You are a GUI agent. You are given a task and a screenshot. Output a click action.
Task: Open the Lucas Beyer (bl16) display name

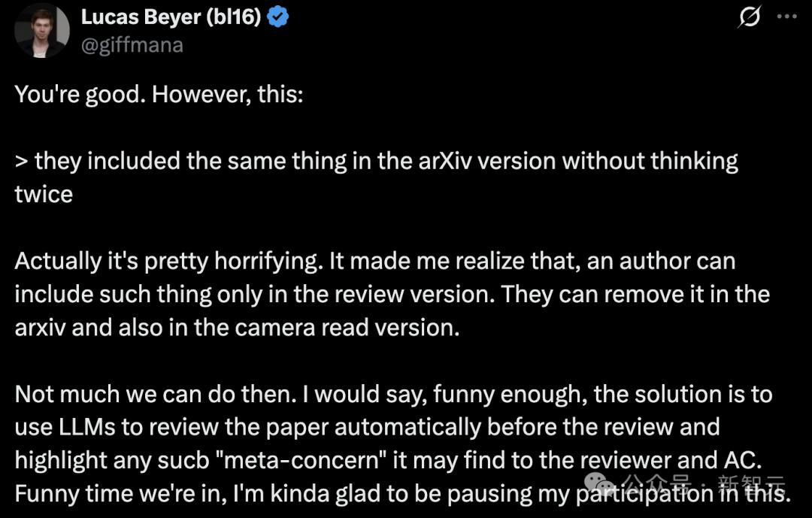coord(171,17)
